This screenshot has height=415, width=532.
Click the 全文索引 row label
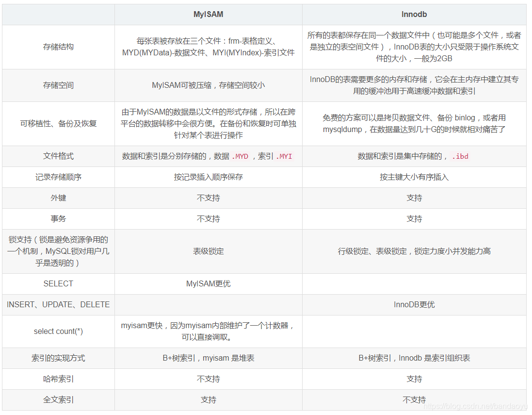(x=58, y=400)
